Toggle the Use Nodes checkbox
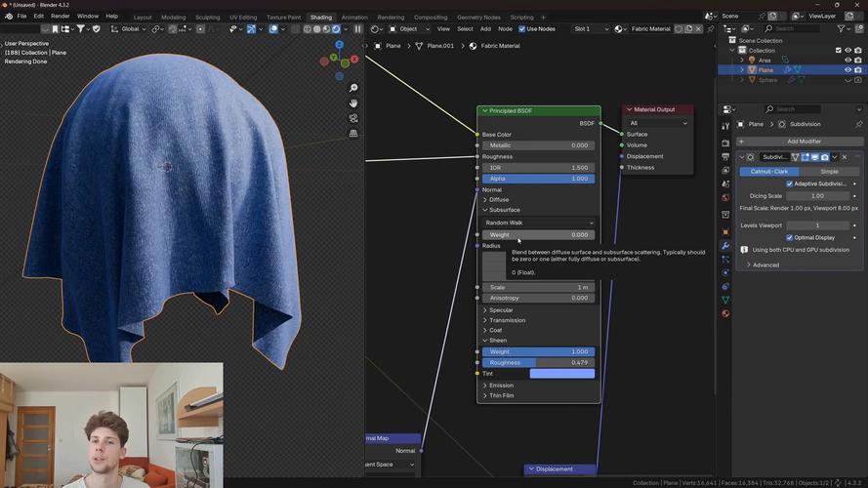 coord(522,28)
